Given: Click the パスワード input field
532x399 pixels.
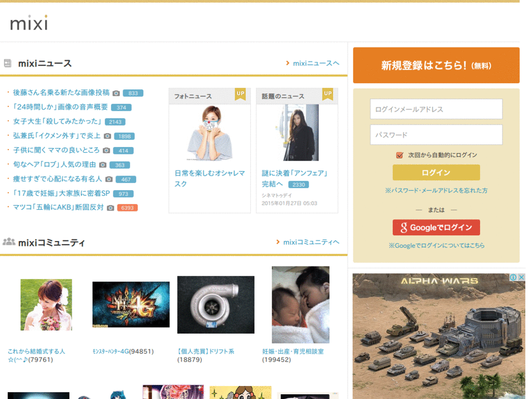Looking at the screenshot, I should 436,135.
